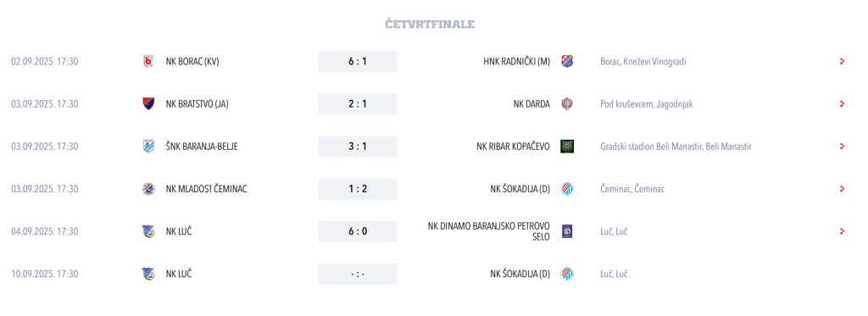Open the 6 : 1 score result

(358, 62)
